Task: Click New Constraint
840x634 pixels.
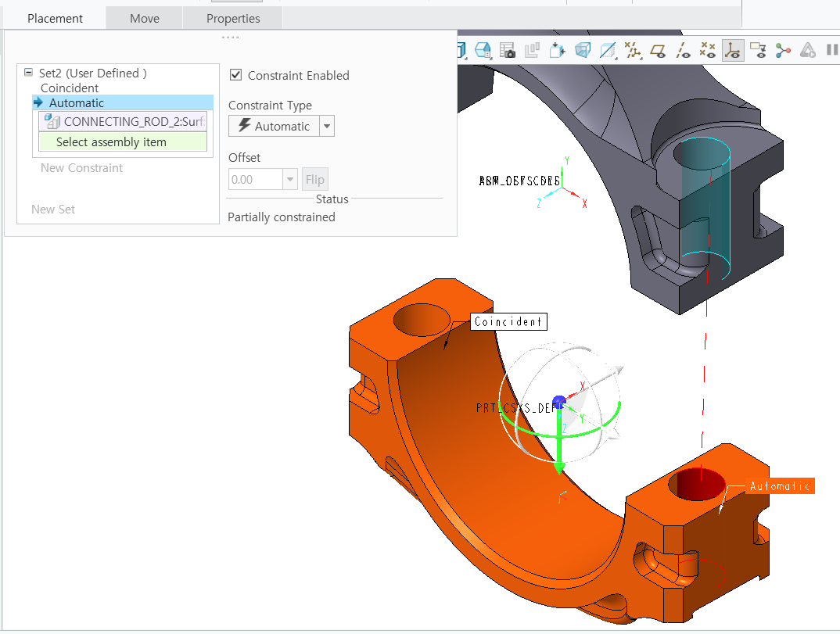Action: pyautogui.click(x=81, y=167)
